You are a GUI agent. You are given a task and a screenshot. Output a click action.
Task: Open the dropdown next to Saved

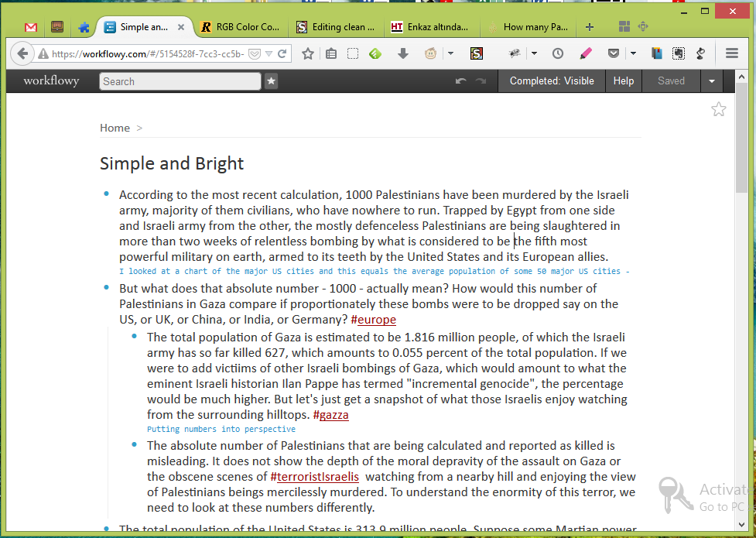[711, 81]
